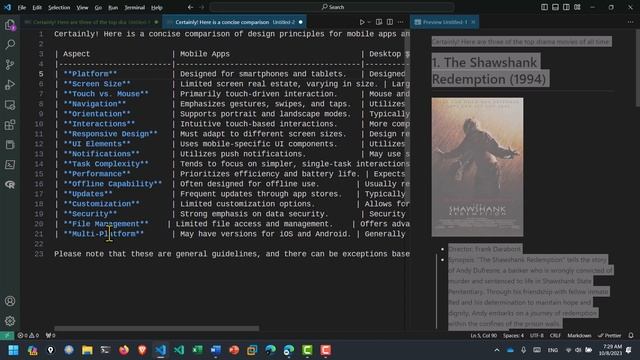The height and width of the screenshot is (360, 640).
Task: Open the Manage gear icon
Action: coord(10,321)
